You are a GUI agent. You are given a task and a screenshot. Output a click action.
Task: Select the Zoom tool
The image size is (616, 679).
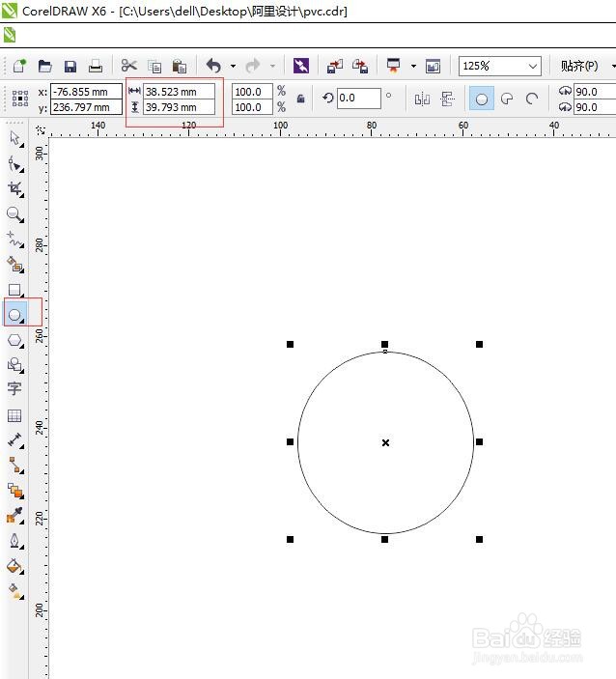tap(15, 214)
